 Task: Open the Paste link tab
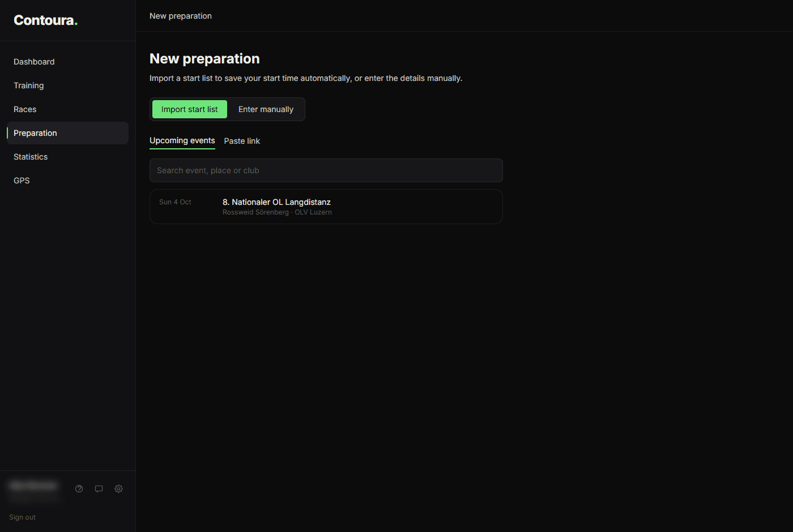[x=242, y=141]
